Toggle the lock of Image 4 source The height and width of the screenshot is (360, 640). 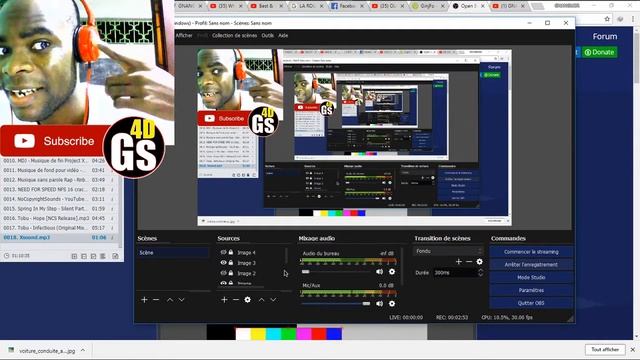pyautogui.click(x=231, y=252)
